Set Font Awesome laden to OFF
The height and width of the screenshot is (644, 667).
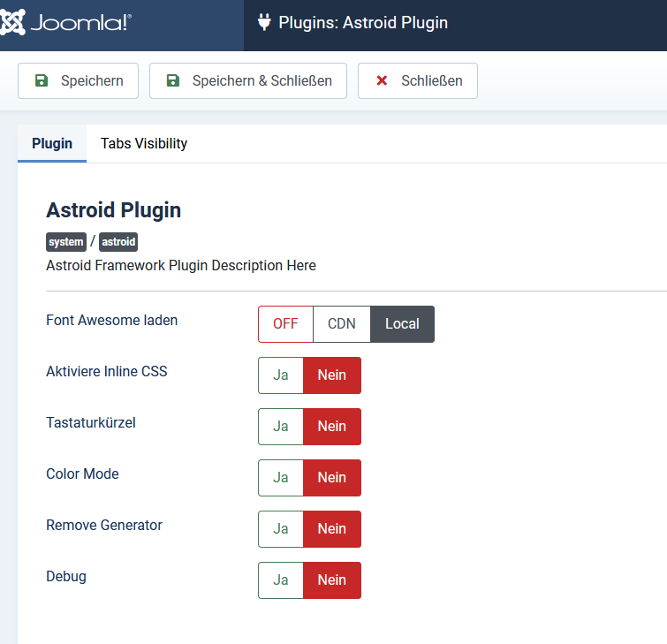(x=285, y=323)
